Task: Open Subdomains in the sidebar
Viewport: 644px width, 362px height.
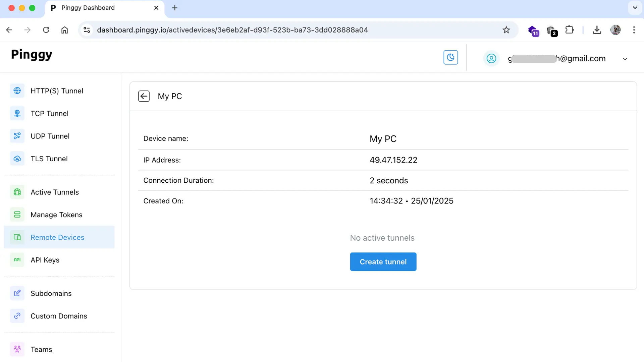Action: coord(59,293)
